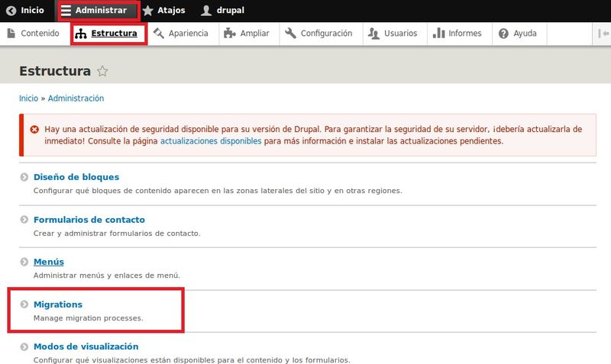The image size is (611, 364).
Task: Go to the Contenido admin menu
Action: pyautogui.click(x=33, y=34)
